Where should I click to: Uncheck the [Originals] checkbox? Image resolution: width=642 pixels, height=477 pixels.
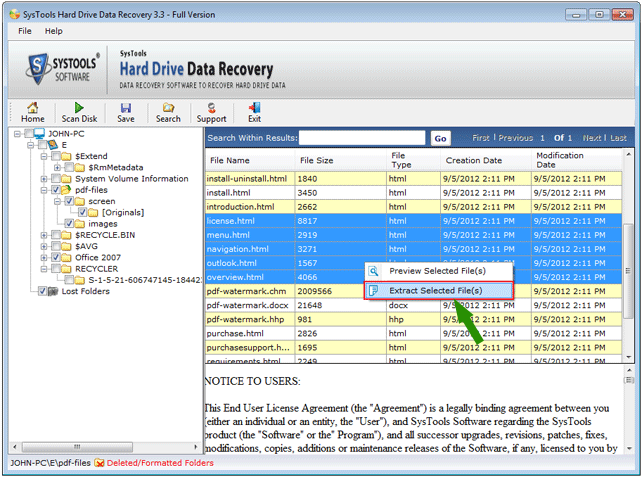point(83,212)
